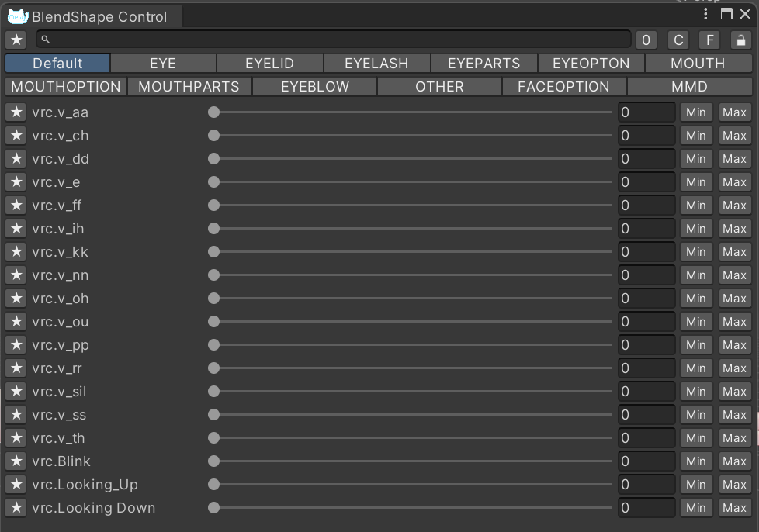
Task: Click the star next to vrc.v_sil
Action: tap(16, 392)
